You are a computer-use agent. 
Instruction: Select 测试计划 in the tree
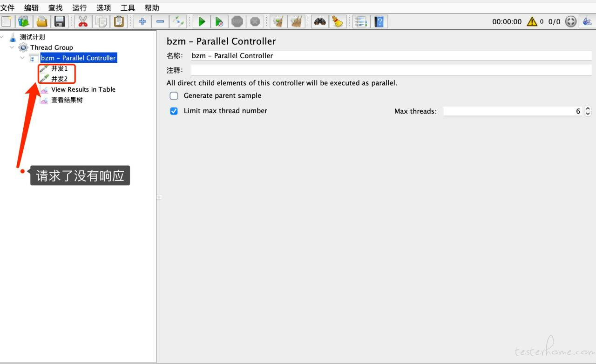pyautogui.click(x=33, y=37)
